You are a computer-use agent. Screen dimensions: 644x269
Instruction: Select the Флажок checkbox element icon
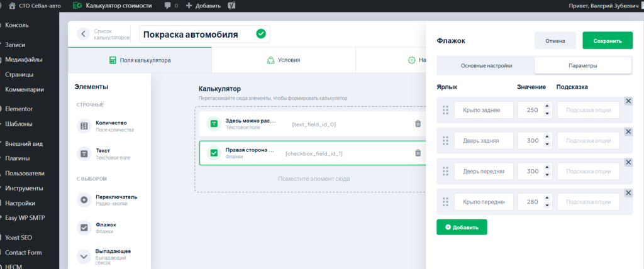pyautogui.click(x=84, y=228)
